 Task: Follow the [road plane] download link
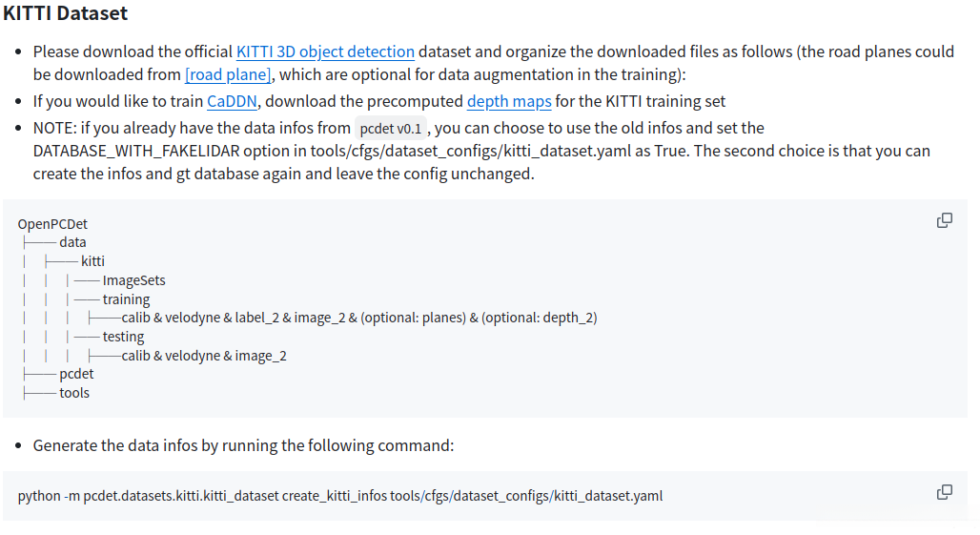[229, 74]
